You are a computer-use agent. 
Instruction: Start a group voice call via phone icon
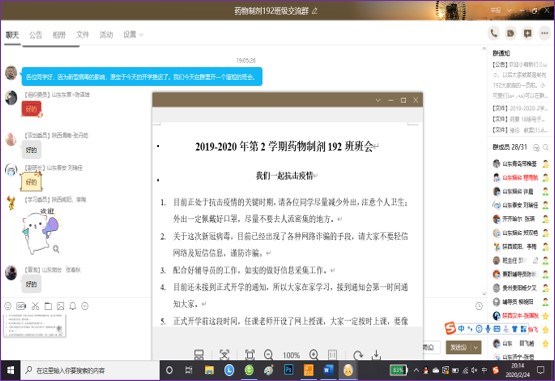[x=494, y=34]
